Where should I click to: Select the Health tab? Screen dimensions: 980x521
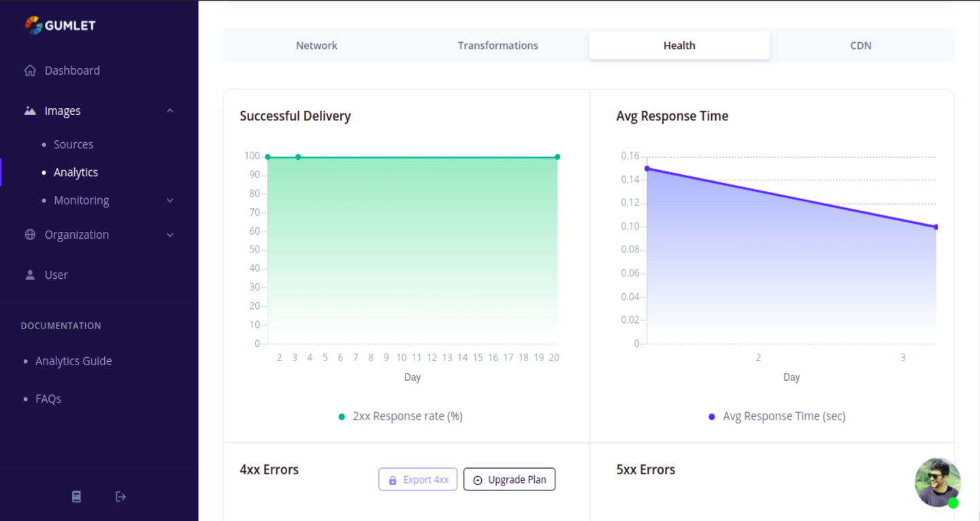coord(679,46)
